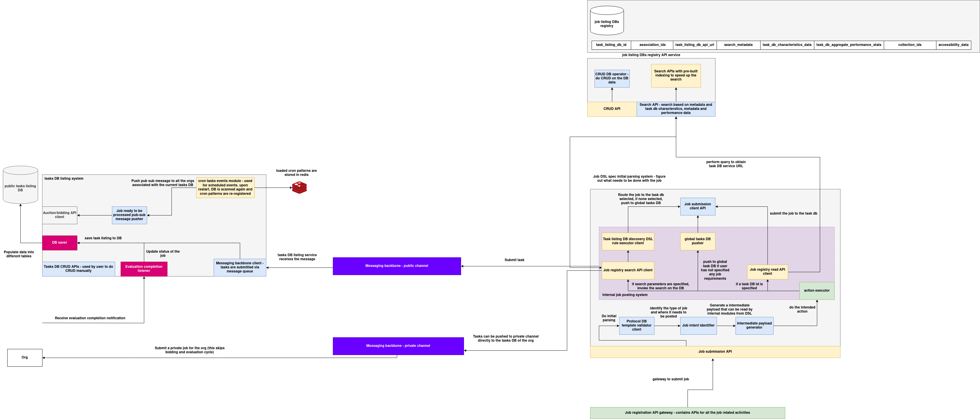Click the red Redis stack icon
This screenshot has width=980, height=419.
(x=299, y=188)
